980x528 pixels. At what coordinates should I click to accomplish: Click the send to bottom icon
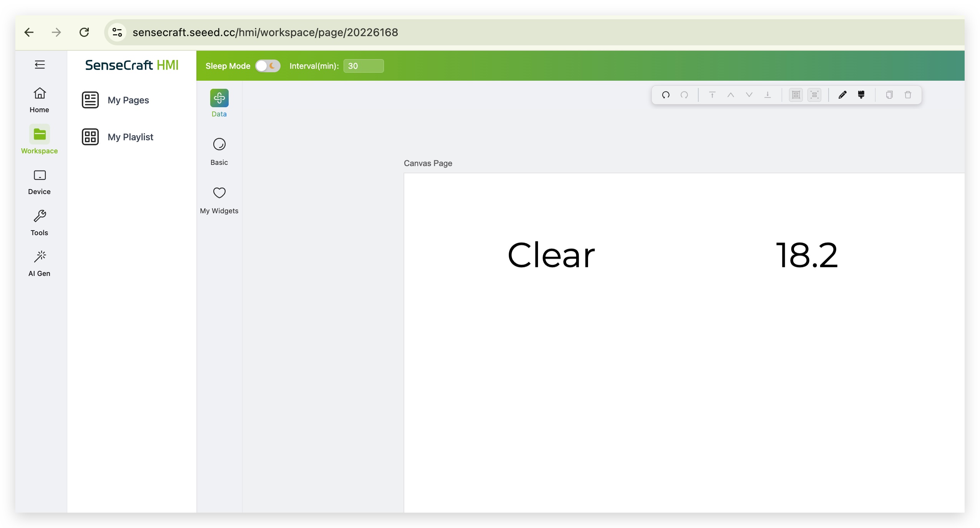coord(767,95)
